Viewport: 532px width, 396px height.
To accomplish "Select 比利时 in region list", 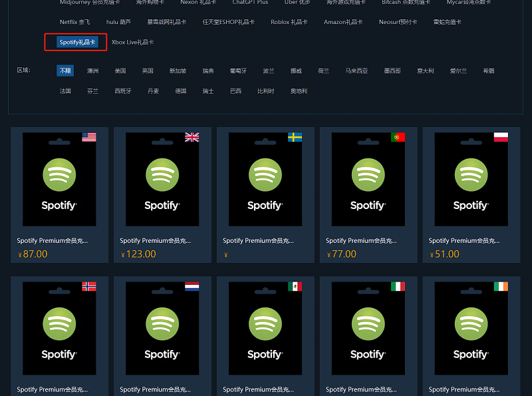I will tap(265, 91).
